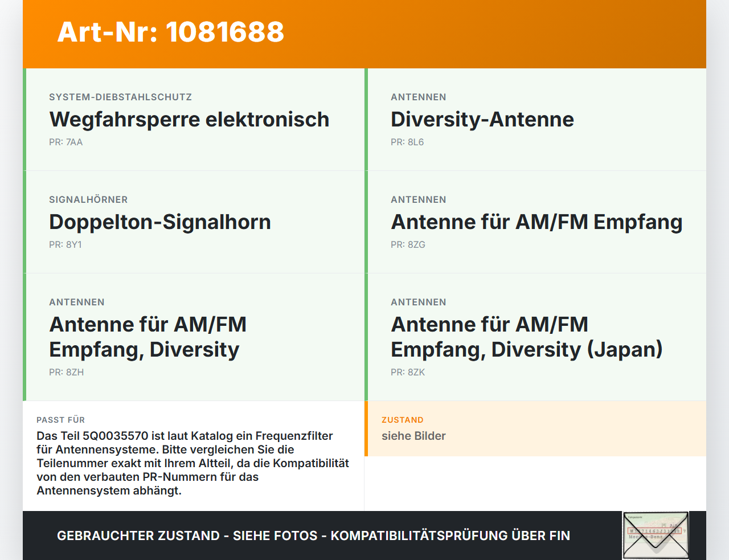Screen dimensions: 729x560
Task: Click the code "PR: 7AA"
Action: tap(66, 142)
